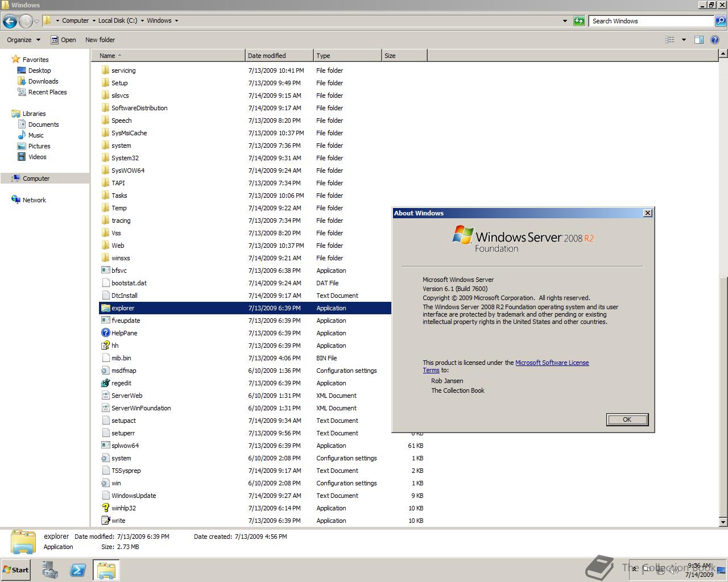Expand the Windows breadcrumb arrow
This screenshot has width=728, height=582.
[x=176, y=20]
